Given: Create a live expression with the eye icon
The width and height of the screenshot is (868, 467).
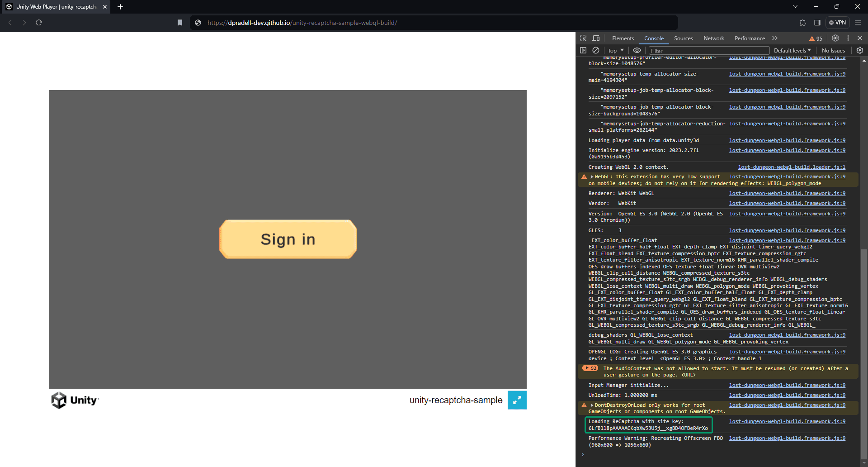Looking at the screenshot, I should pos(637,50).
